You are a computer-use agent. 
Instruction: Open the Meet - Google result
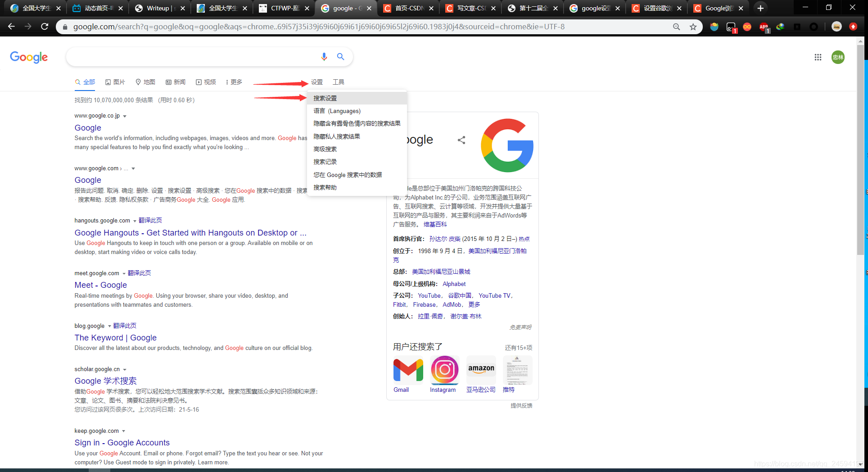point(101,285)
